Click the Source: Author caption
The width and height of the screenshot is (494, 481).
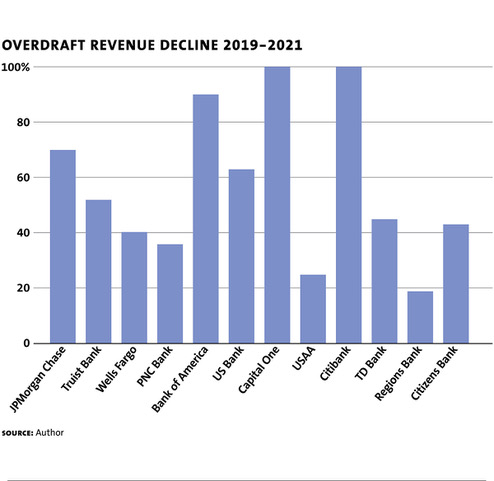[32, 433]
